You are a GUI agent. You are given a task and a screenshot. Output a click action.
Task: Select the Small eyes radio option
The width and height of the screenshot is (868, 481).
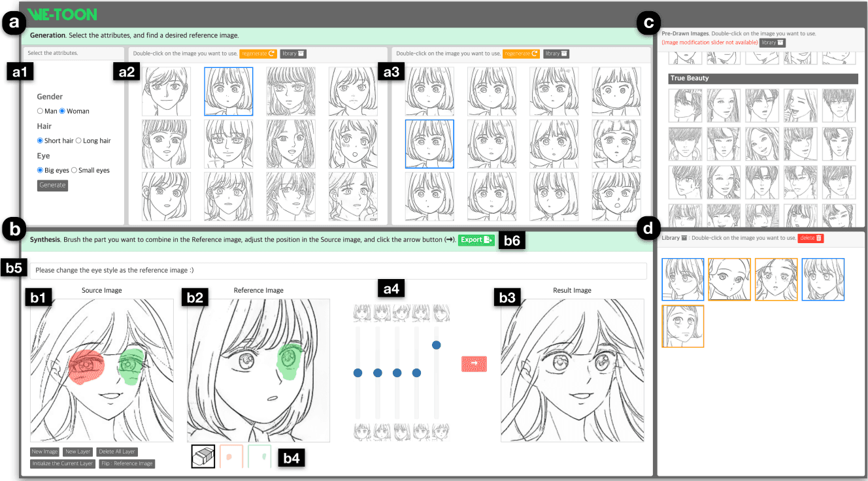tap(74, 171)
